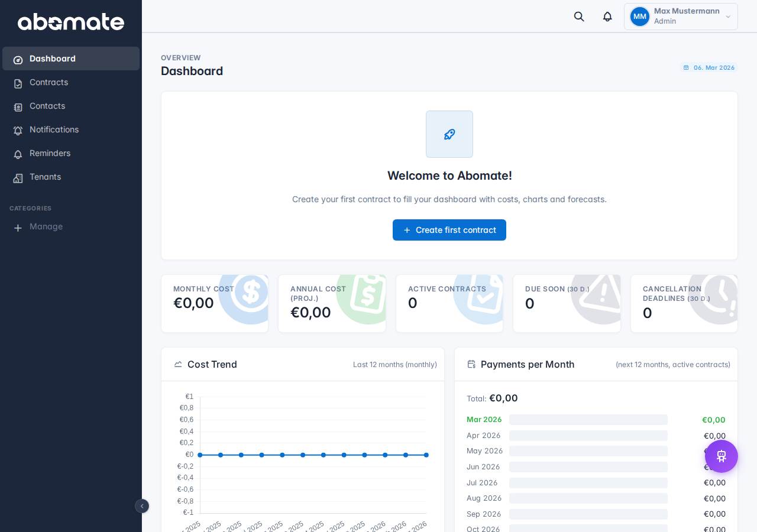
Task: Toggle the Notifications sidebar entry
Action: (54, 129)
